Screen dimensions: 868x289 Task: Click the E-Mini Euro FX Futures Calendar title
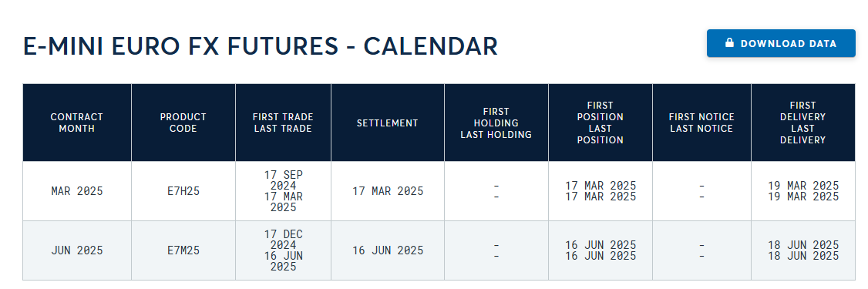pyautogui.click(x=261, y=46)
